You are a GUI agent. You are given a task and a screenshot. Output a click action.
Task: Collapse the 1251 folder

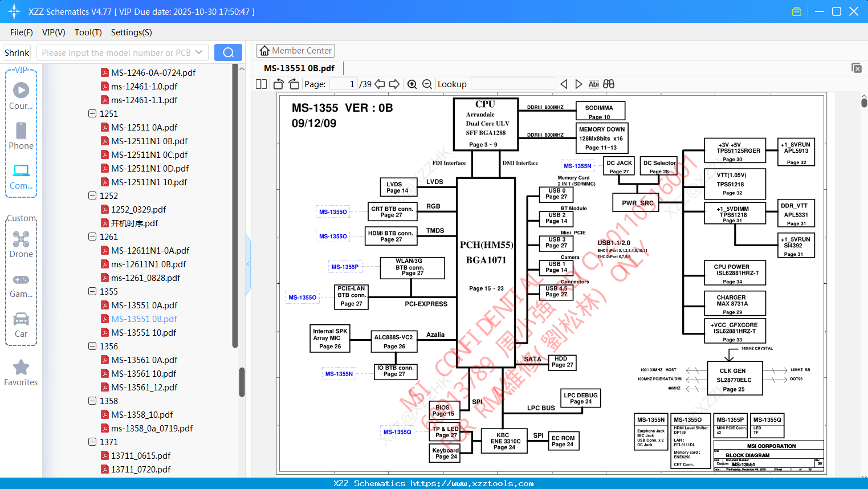tap(92, 113)
